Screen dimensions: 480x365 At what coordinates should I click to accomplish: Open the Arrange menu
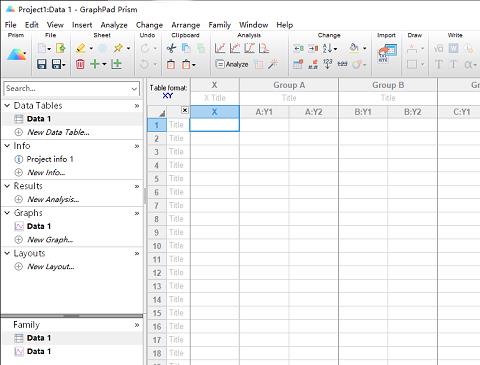pyautogui.click(x=186, y=25)
